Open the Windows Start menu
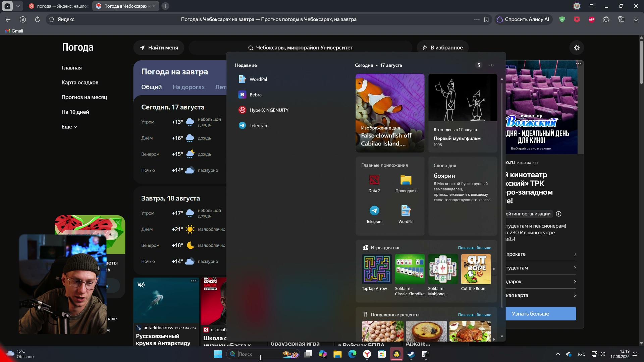The width and height of the screenshot is (644, 362). point(218,354)
